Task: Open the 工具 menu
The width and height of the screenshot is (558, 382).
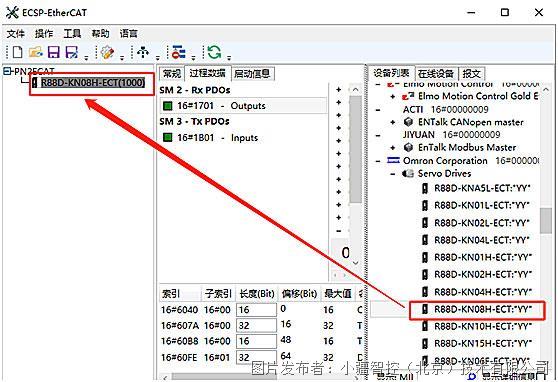Action: pyautogui.click(x=72, y=34)
